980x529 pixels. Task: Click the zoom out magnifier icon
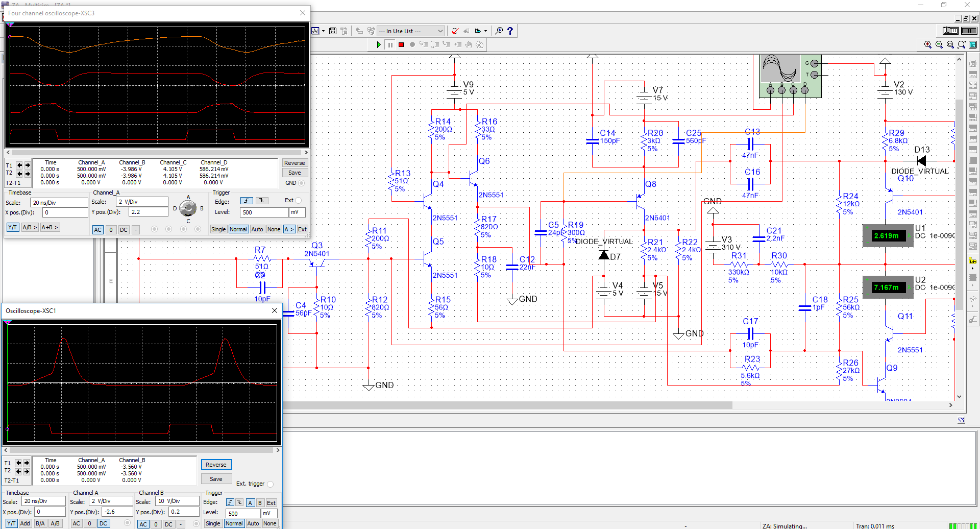(939, 45)
